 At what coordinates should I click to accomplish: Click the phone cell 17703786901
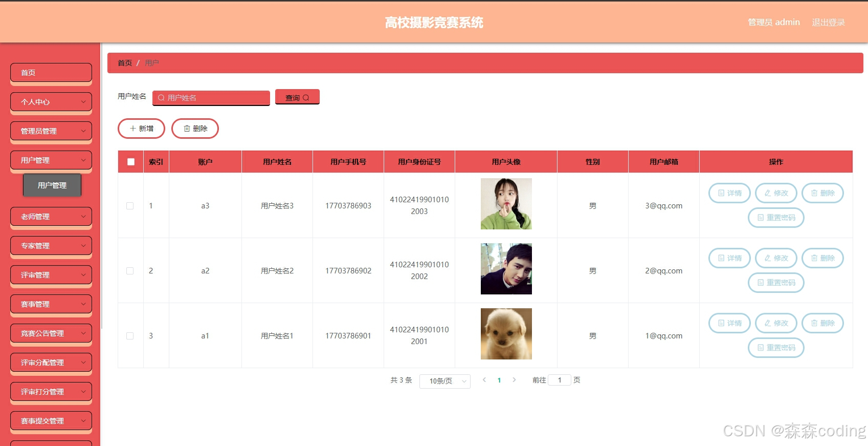pos(348,336)
